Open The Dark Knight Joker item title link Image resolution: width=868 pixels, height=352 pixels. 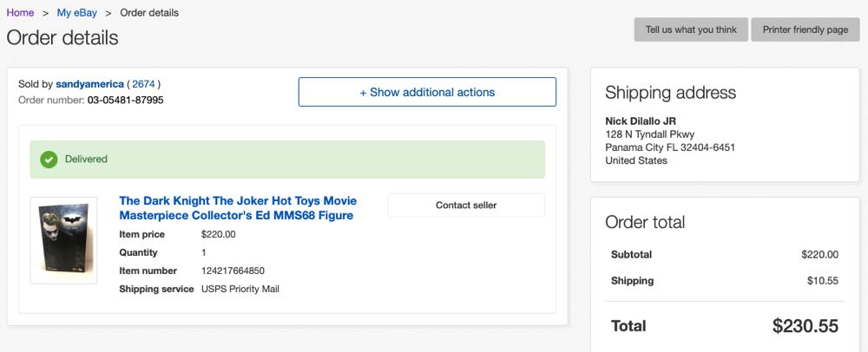[x=236, y=207]
